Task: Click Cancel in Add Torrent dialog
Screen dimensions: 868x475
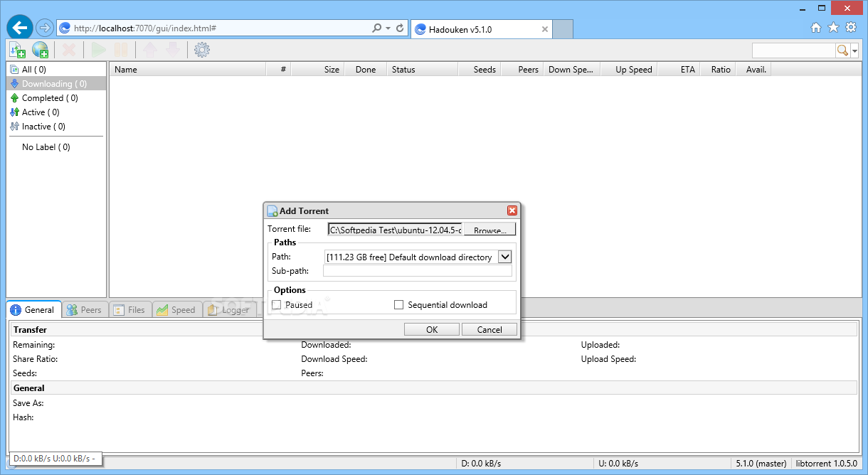Action: tap(489, 329)
